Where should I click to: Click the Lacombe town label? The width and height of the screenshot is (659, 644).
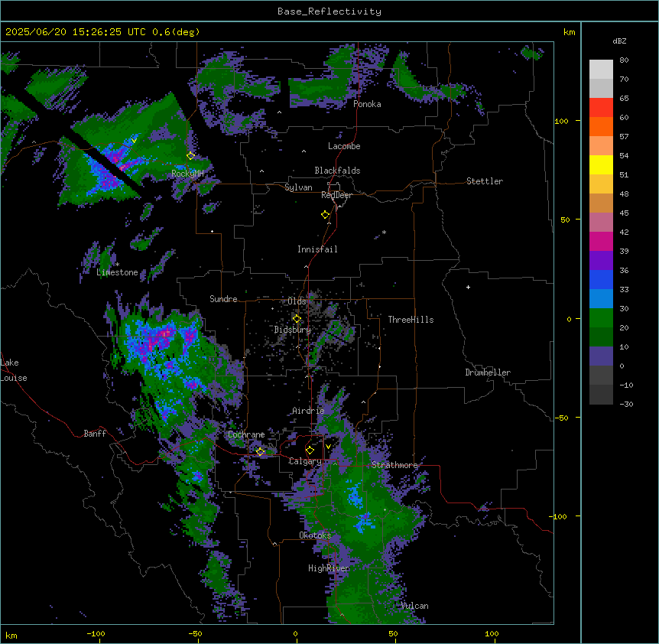click(x=344, y=146)
